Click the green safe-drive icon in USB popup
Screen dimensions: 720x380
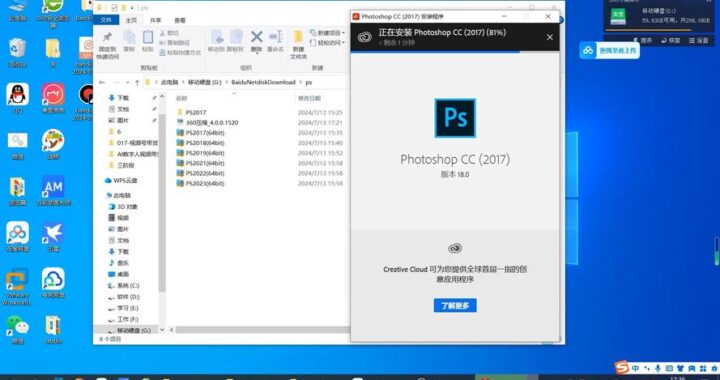[618, 17]
